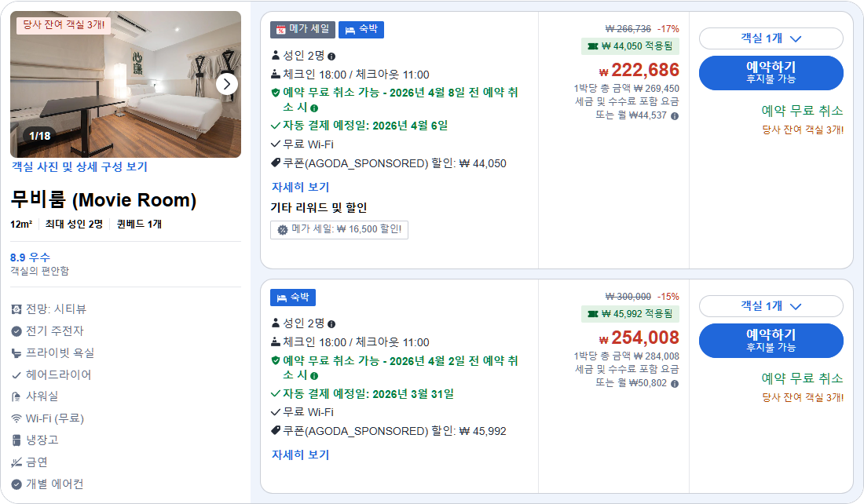This screenshot has width=864, height=504.
Task: Advance to the next room photo
Action: pos(226,84)
